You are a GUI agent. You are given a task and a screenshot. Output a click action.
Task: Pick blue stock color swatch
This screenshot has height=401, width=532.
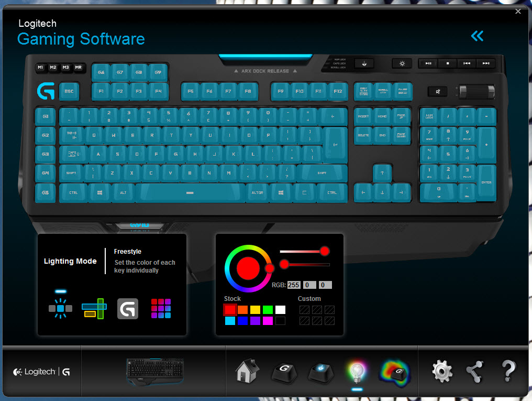point(242,320)
